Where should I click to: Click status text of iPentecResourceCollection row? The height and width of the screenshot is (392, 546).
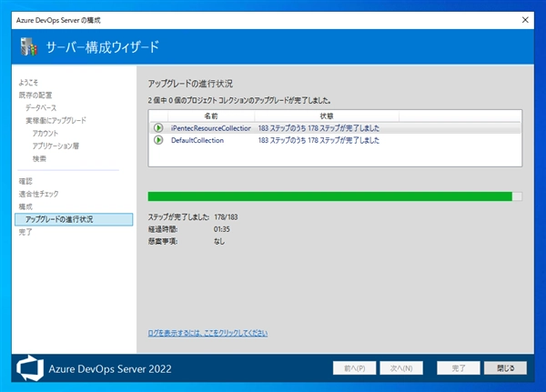[318, 128]
